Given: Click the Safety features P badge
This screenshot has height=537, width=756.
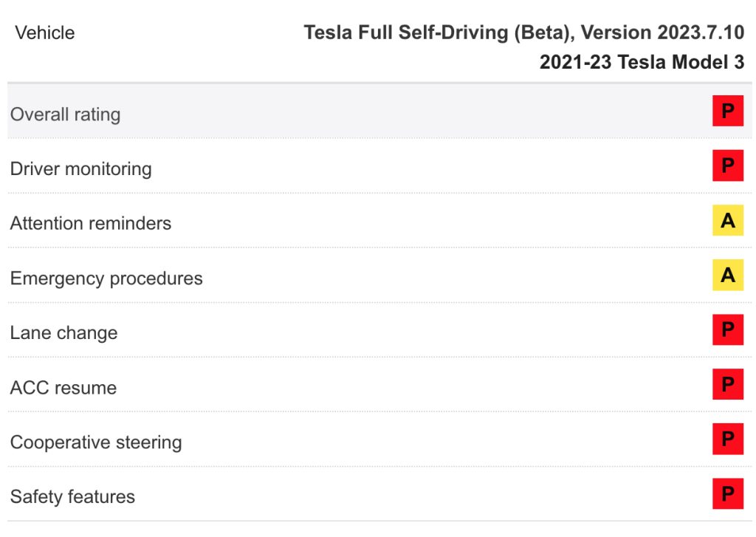Looking at the screenshot, I should click(727, 493).
